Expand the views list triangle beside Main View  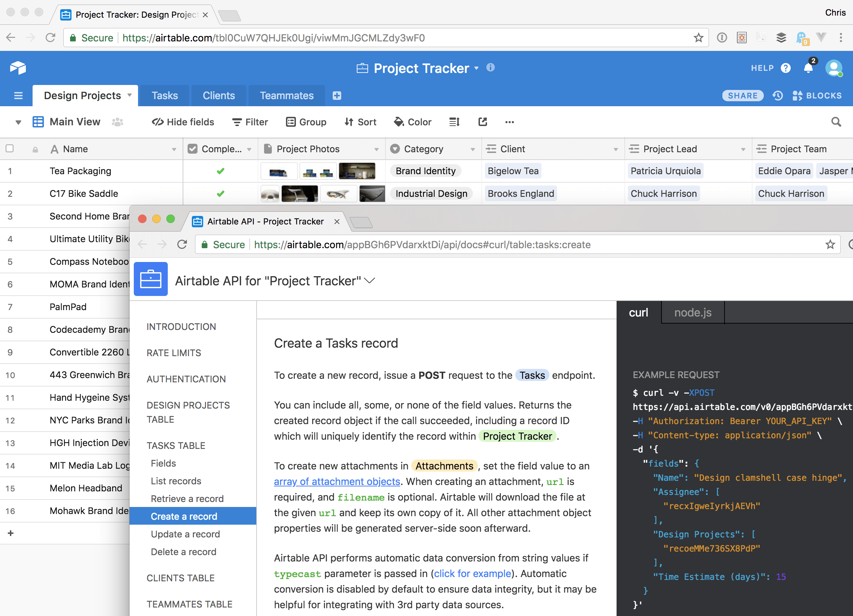tap(18, 122)
